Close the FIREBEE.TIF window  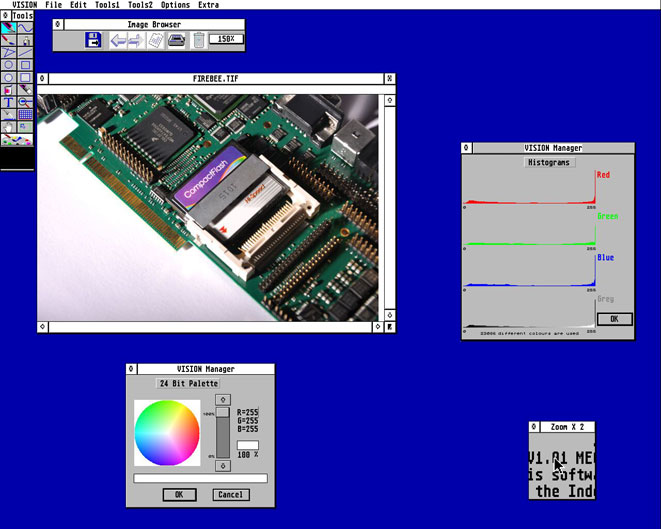coord(43,78)
